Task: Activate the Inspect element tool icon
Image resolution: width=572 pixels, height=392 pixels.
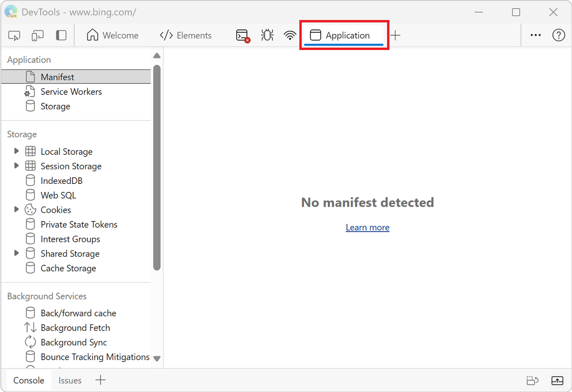Action: coord(14,35)
